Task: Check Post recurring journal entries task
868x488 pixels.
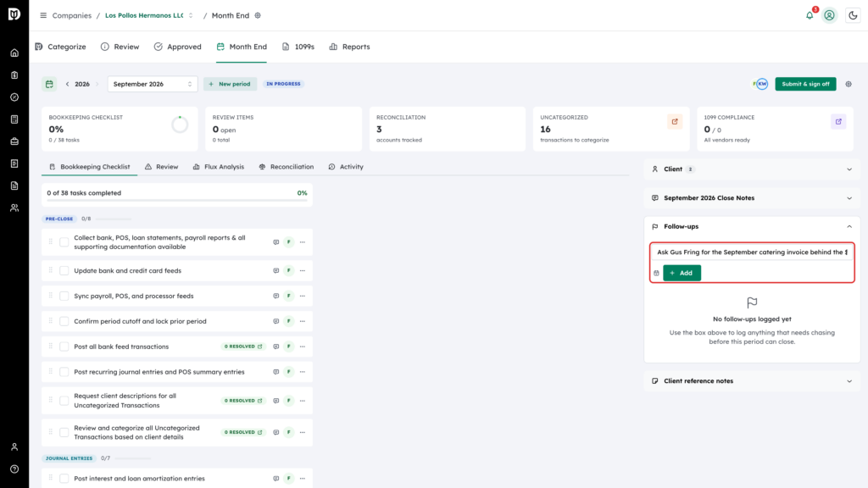Action: click(x=64, y=373)
